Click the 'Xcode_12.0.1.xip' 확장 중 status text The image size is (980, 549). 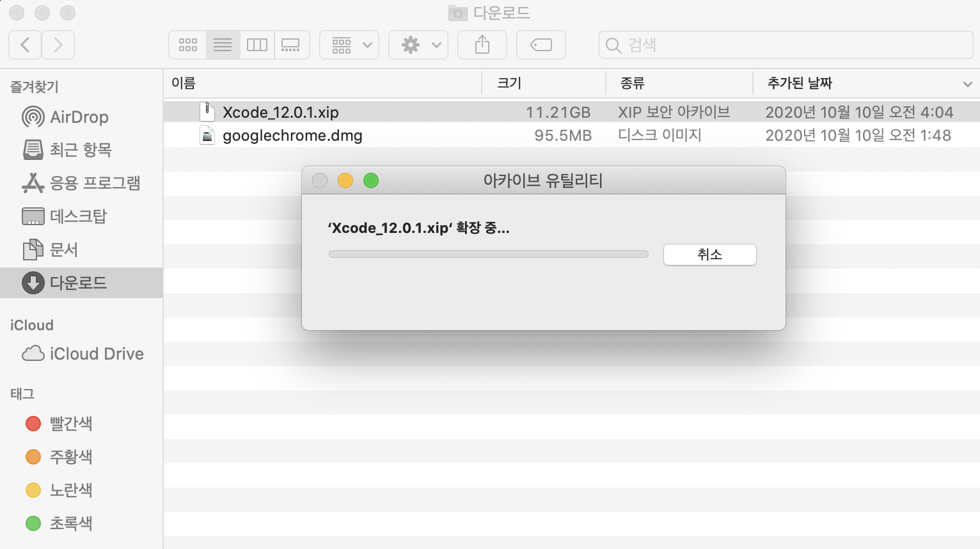[419, 228]
